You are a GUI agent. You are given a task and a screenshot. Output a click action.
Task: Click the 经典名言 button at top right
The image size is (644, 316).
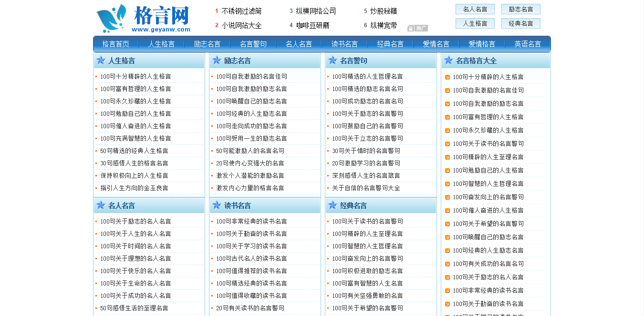click(x=521, y=23)
